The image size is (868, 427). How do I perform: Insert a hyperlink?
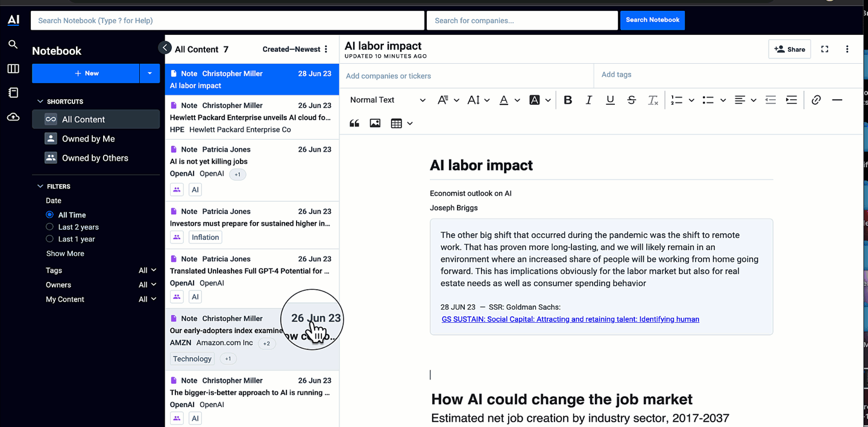pyautogui.click(x=816, y=100)
